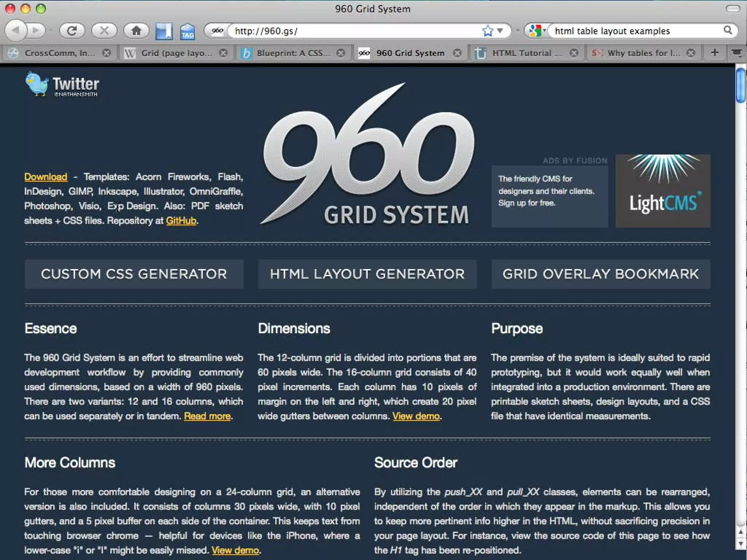Click the vertical scrollbar thumb

[x=740, y=86]
